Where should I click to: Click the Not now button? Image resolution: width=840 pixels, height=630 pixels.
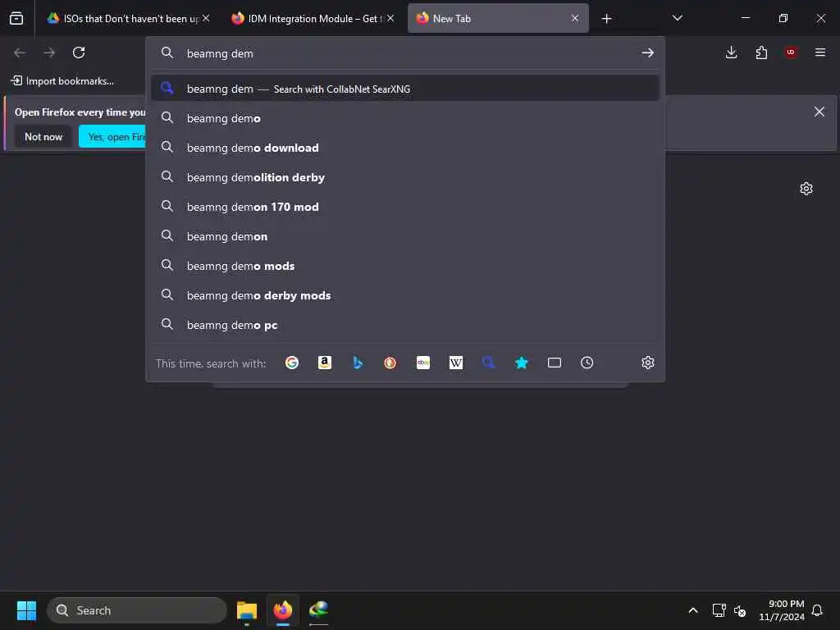[x=43, y=137]
